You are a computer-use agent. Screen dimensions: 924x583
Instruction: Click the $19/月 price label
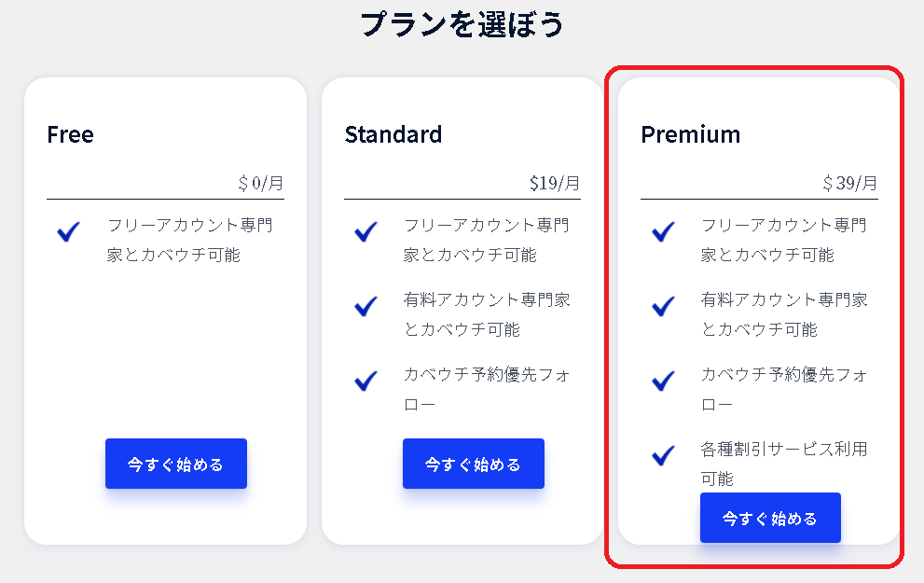[555, 183]
